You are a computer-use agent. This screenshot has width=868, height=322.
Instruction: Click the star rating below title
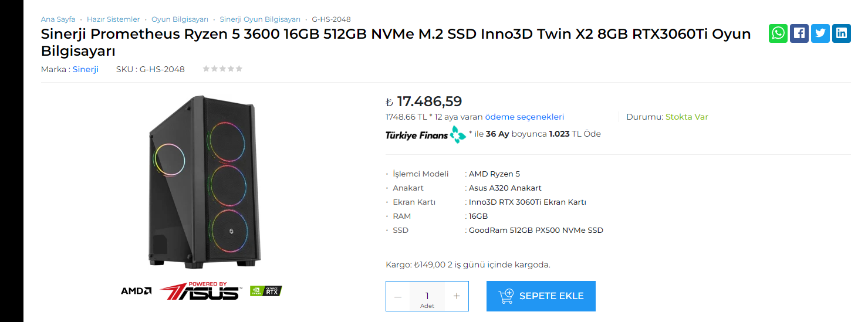pyautogui.click(x=222, y=69)
